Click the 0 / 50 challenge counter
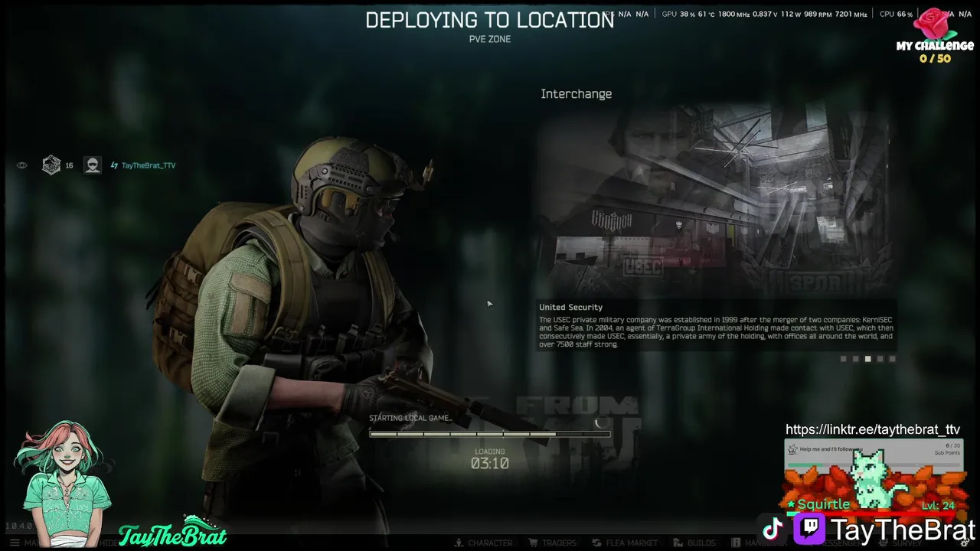980x551 pixels. 935,59
